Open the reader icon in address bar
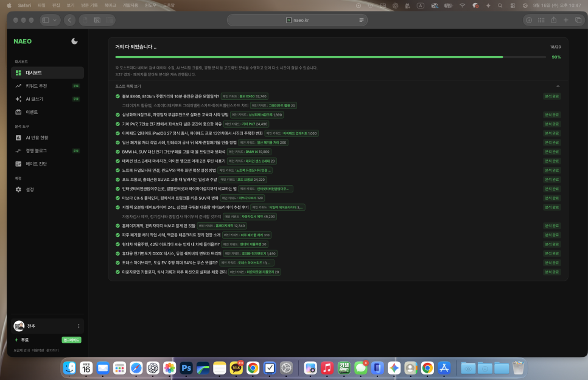 pyautogui.click(x=361, y=20)
